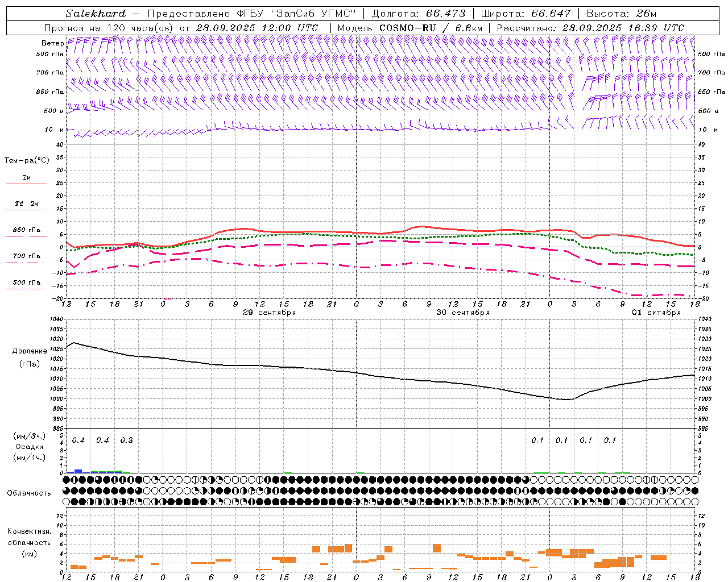Click the red solid line sample under '2м' legend
Viewport: 728px width, 582px height.
(26, 184)
